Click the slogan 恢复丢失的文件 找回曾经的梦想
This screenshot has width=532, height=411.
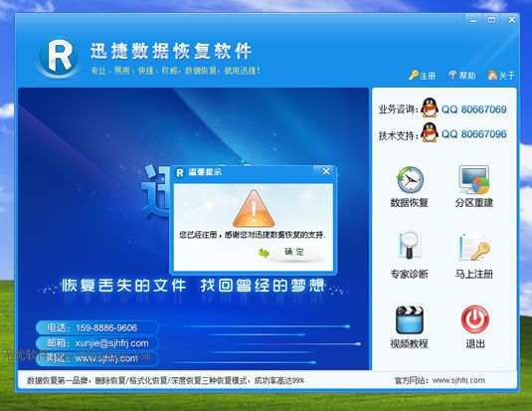193,286
